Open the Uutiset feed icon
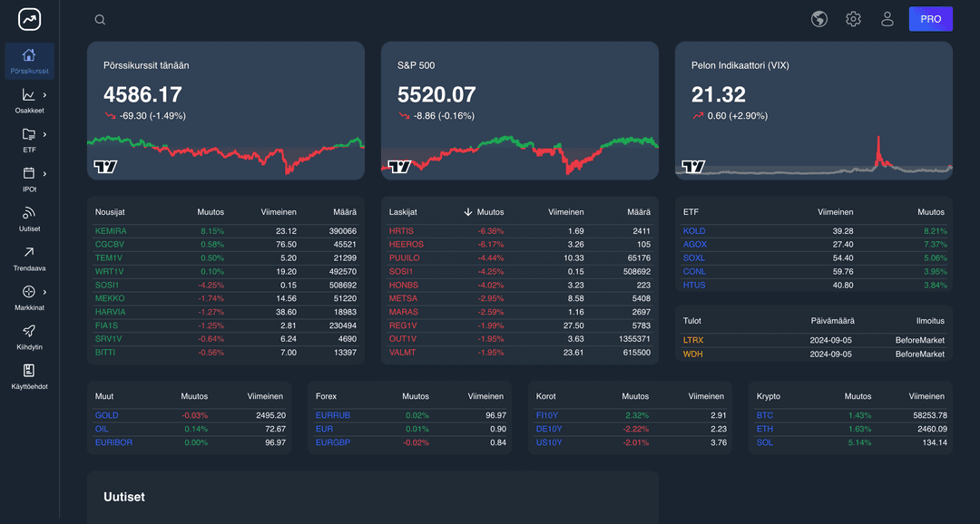The height and width of the screenshot is (524, 980). (29, 213)
